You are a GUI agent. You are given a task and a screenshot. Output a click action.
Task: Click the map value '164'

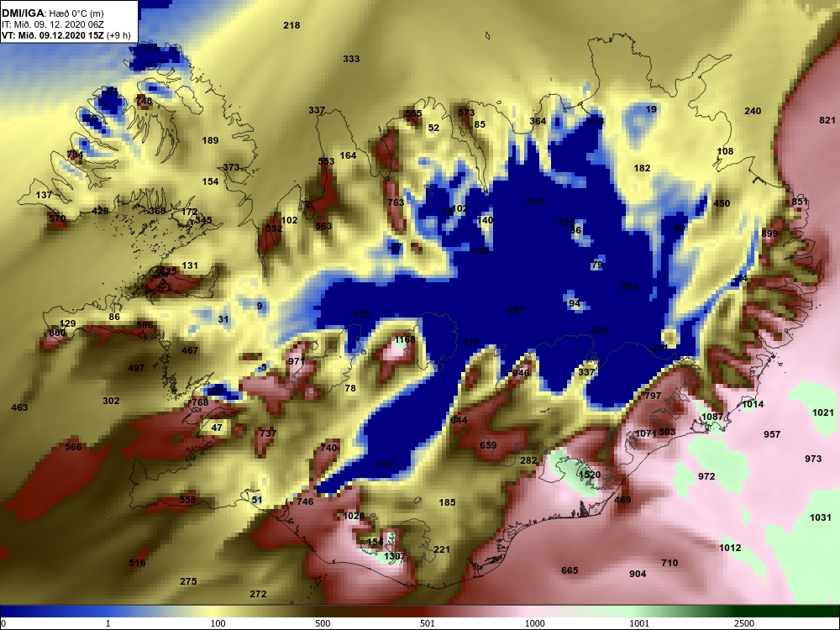click(349, 155)
